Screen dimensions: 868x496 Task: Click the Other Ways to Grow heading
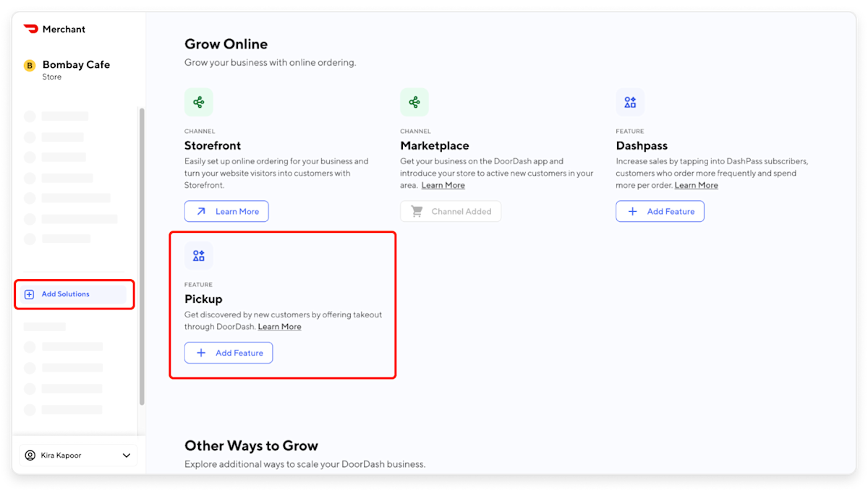(x=251, y=445)
